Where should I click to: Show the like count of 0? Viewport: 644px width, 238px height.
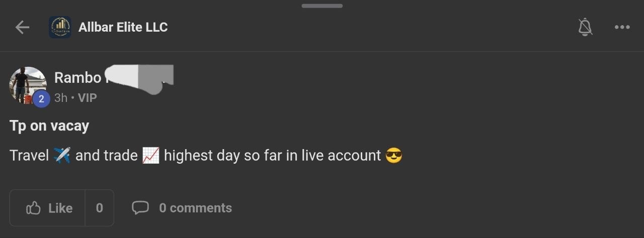click(99, 208)
